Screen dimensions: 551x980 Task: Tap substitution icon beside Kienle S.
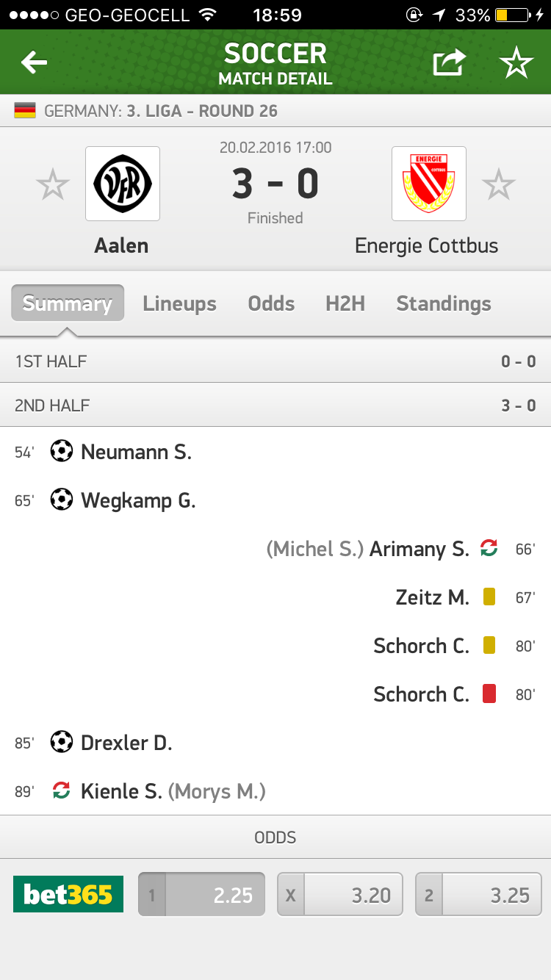click(x=62, y=790)
